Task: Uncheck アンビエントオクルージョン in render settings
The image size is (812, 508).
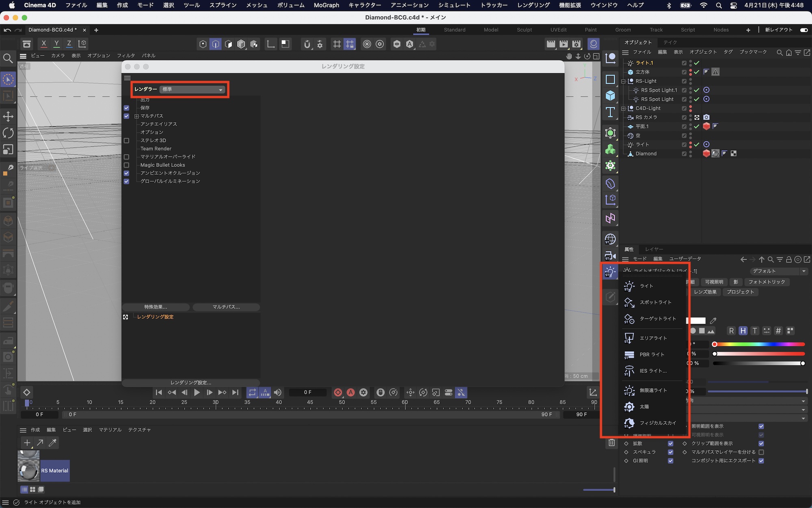Action: pos(126,173)
